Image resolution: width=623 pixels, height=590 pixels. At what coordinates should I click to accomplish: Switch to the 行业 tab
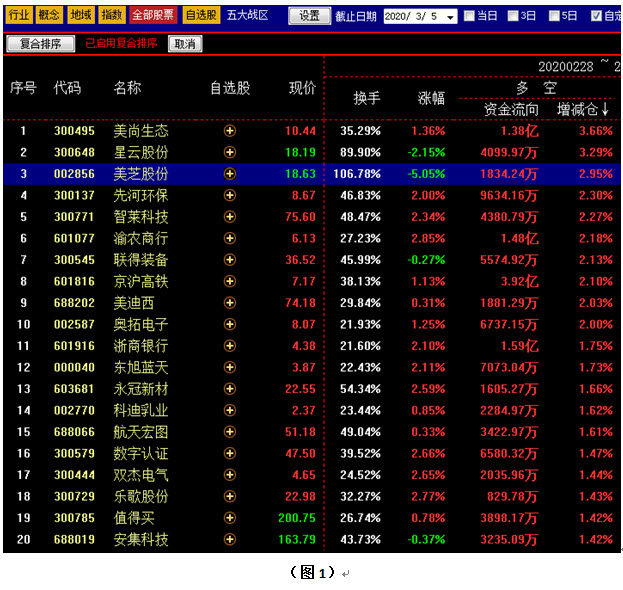click(x=18, y=15)
